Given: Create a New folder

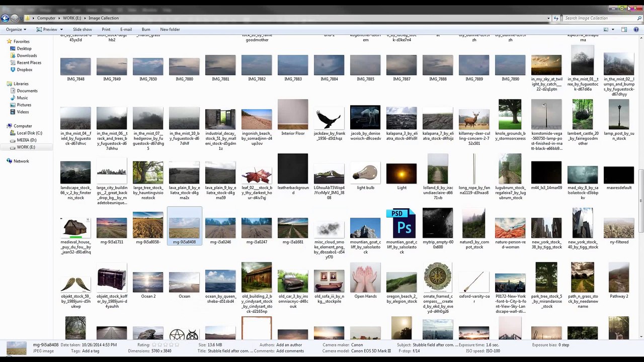Looking at the screenshot, I should click(170, 30).
